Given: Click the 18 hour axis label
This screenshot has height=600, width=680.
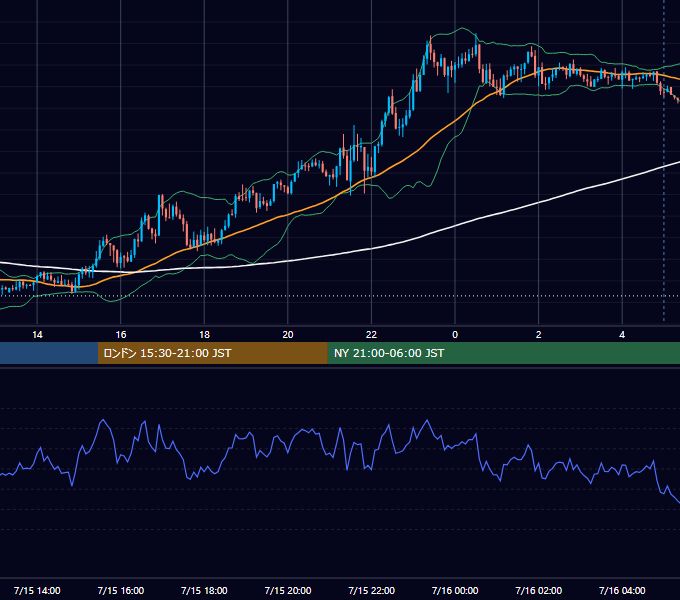Looking at the screenshot, I should [204, 334].
